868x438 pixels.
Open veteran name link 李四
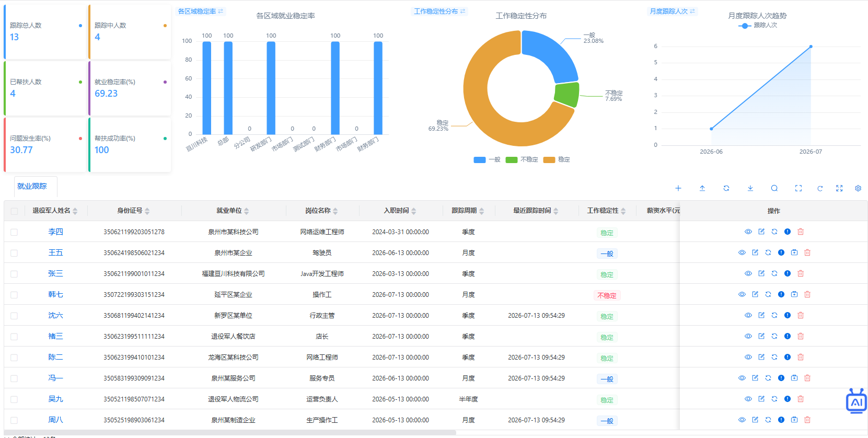point(55,232)
